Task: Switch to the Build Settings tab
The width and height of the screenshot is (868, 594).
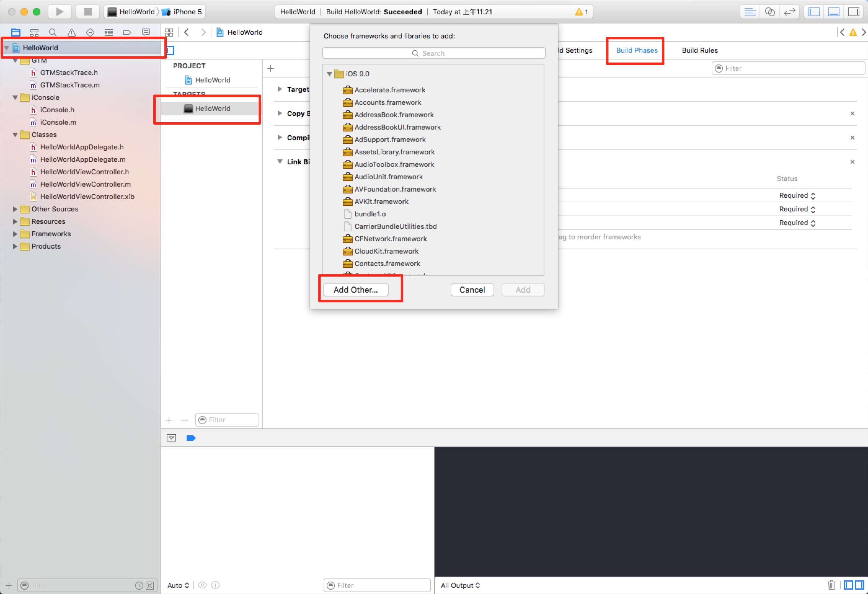Action: [576, 50]
